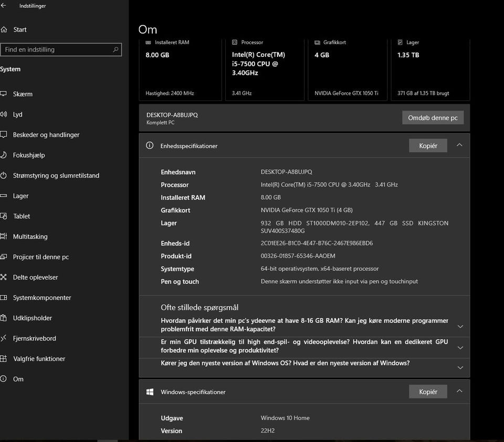The height and width of the screenshot is (442, 504).
Task: Click Omdøb denne pc button
Action: [433, 118]
